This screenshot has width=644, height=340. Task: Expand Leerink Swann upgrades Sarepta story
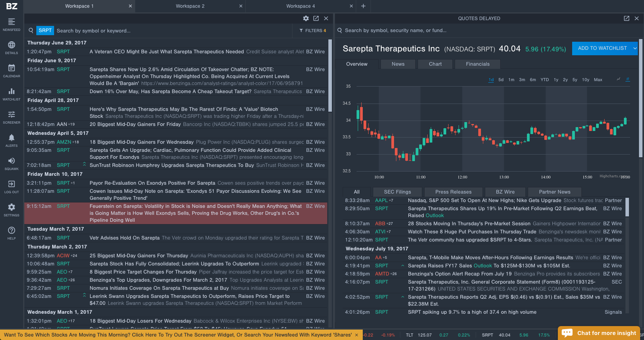[84, 295]
